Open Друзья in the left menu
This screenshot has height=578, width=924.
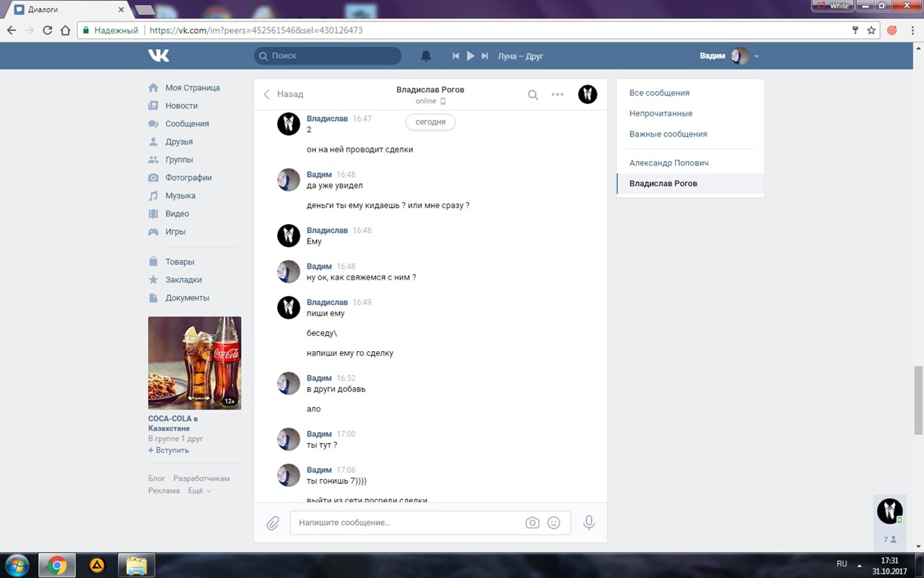(178, 142)
